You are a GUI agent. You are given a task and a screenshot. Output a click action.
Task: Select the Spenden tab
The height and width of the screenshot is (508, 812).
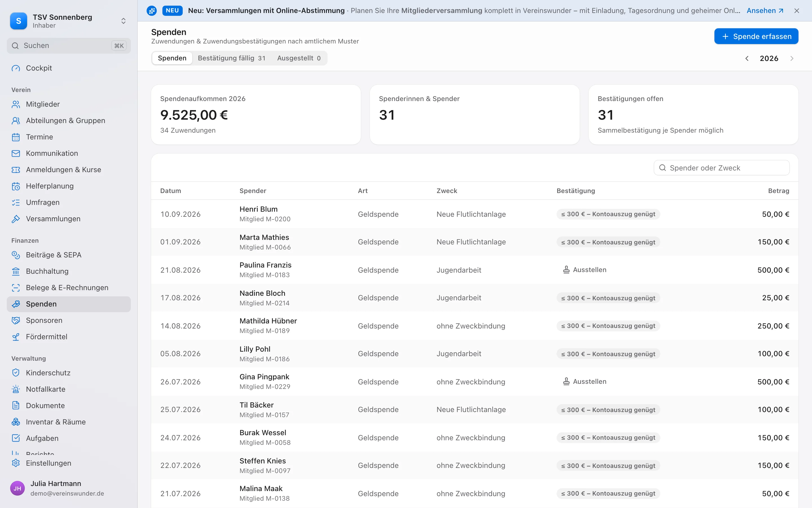[x=172, y=58]
